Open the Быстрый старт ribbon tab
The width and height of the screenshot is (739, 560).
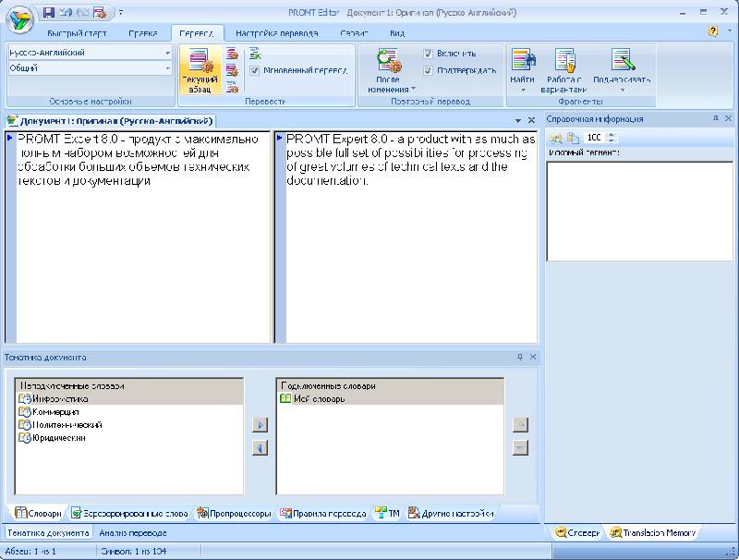(77, 33)
